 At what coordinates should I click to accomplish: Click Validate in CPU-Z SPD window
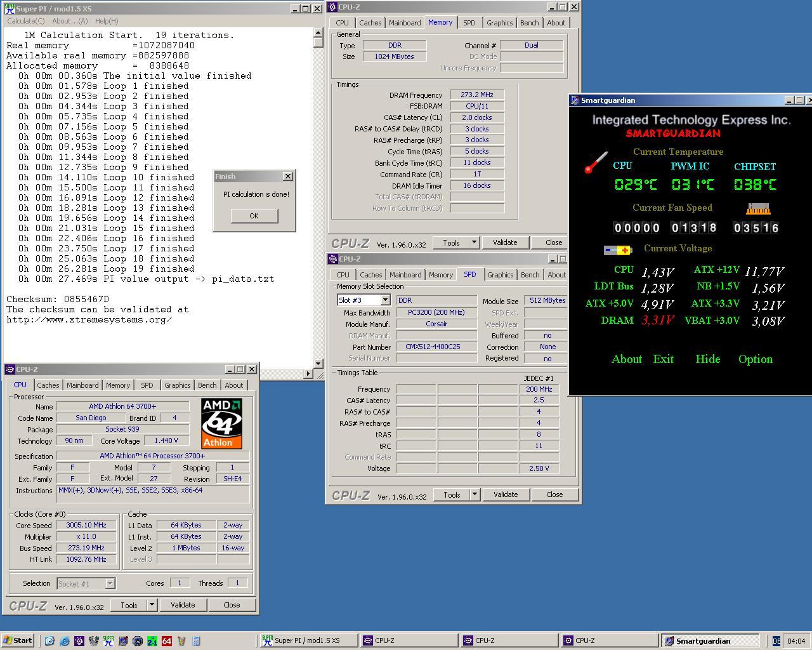coord(506,494)
